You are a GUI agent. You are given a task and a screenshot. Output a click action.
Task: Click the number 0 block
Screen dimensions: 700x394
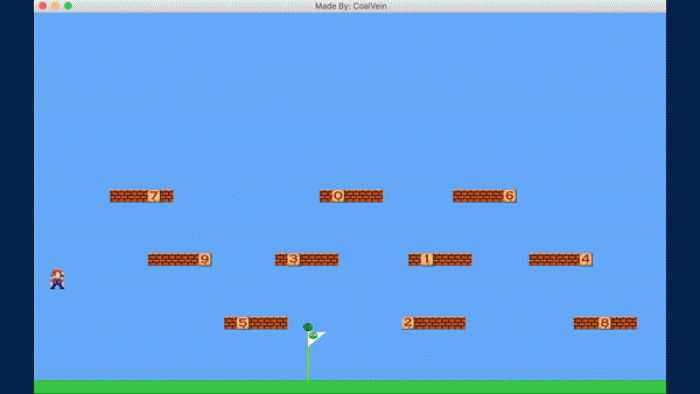(x=338, y=196)
